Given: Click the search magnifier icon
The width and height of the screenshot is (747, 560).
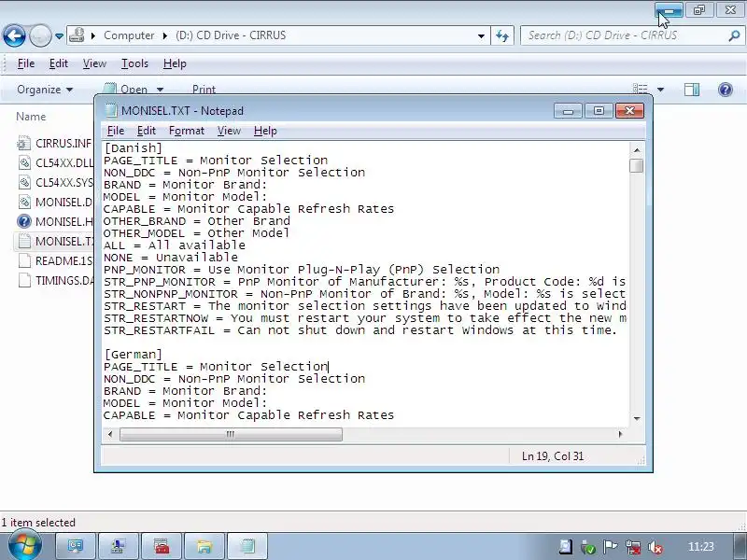Looking at the screenshot, I should 734,35.
